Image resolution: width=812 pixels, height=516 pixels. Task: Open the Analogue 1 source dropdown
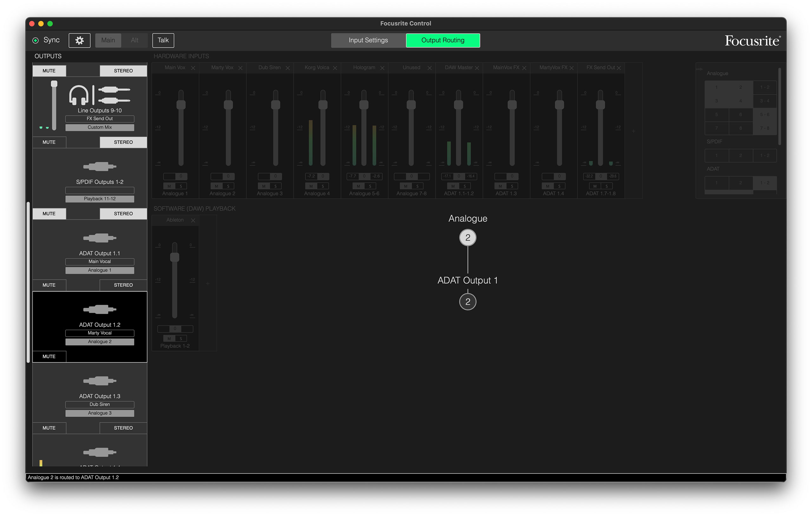coord(100,270)
